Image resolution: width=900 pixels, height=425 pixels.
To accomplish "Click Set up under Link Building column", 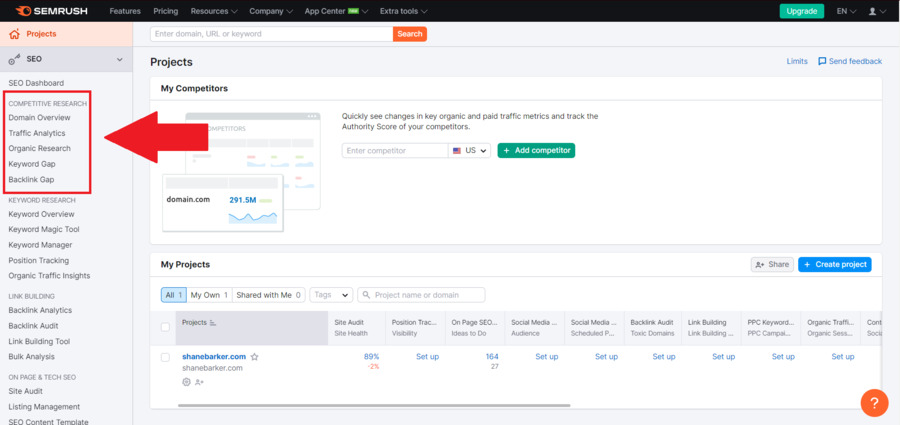I will pyautogui.click(x=723, y=357).
